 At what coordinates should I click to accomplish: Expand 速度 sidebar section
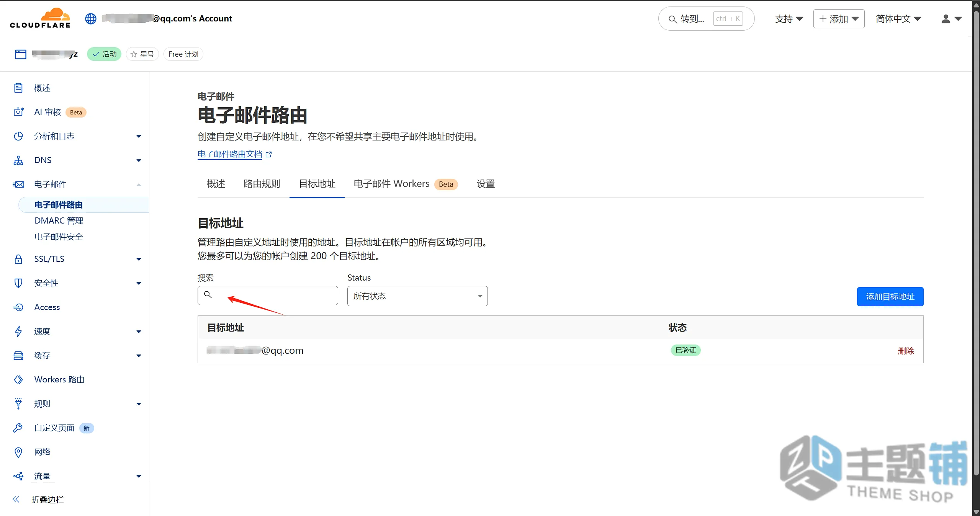(x=139, y=332)
